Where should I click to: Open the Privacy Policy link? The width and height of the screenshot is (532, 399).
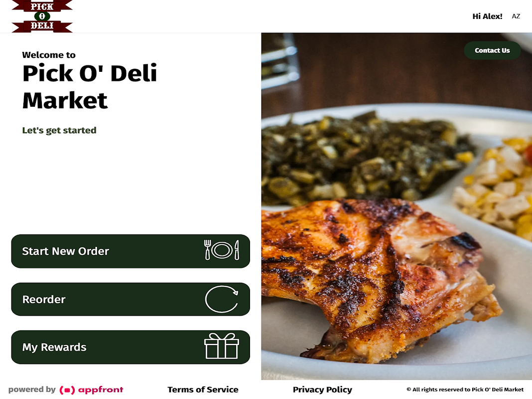(x=322, y=390)
